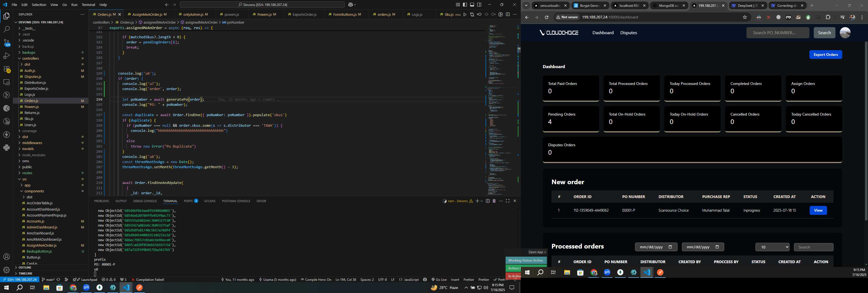Viewport: 868px width, 293px height.
Task: Click the Search PO_NUMBER input field
Action: 777,33
